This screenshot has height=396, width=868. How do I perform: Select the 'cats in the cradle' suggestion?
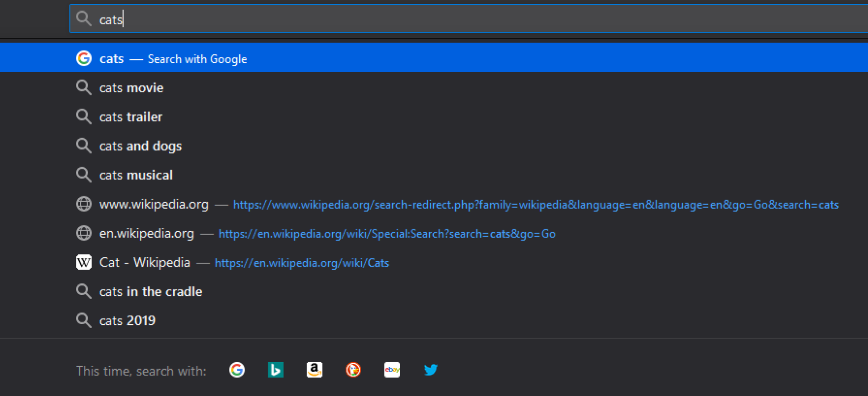coord(434,291)
